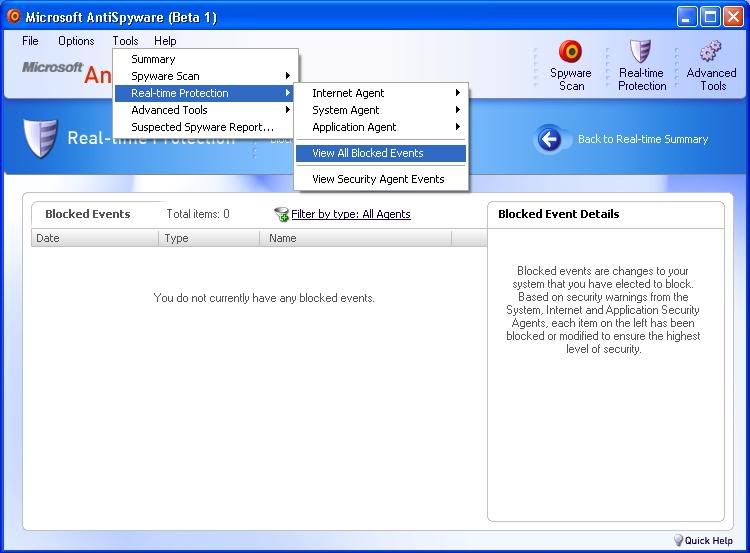Sort by Date column header
Screen dimensions: 750x553
pos(95,238)
